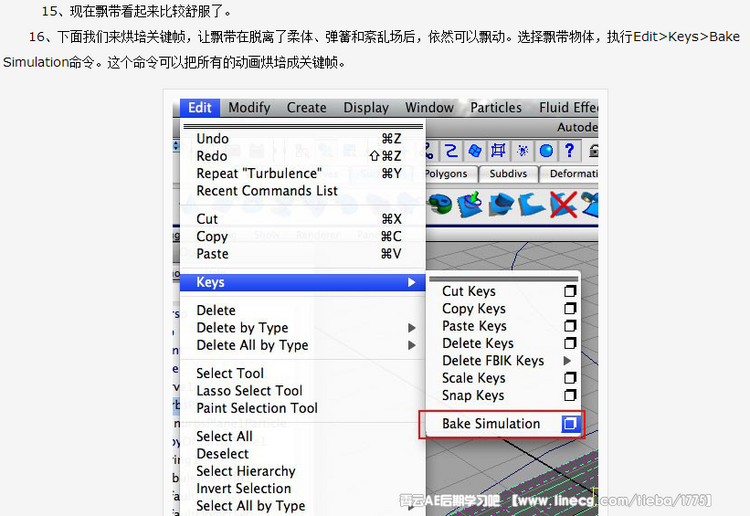Select rendering blue sphere icon
750x516 pixels.
[546, 151]
